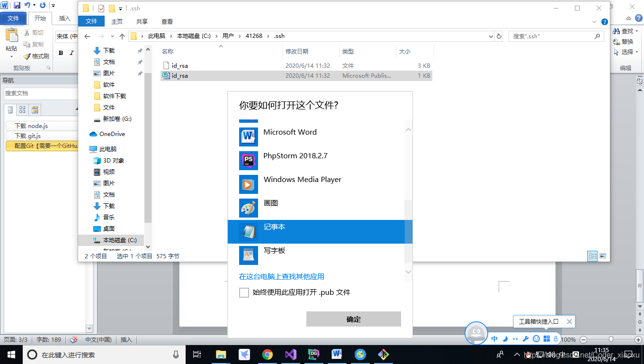Browse pages tab in Word navigation pane
Screen dimensions: 644x364
[x=22, y=110]
